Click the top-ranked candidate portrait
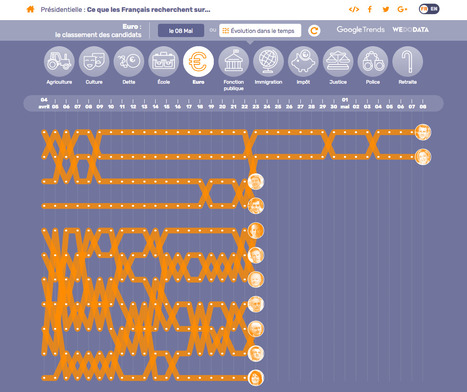Image resolution: width=467 pixels, height=392 pixels. [x=423, y=132]
